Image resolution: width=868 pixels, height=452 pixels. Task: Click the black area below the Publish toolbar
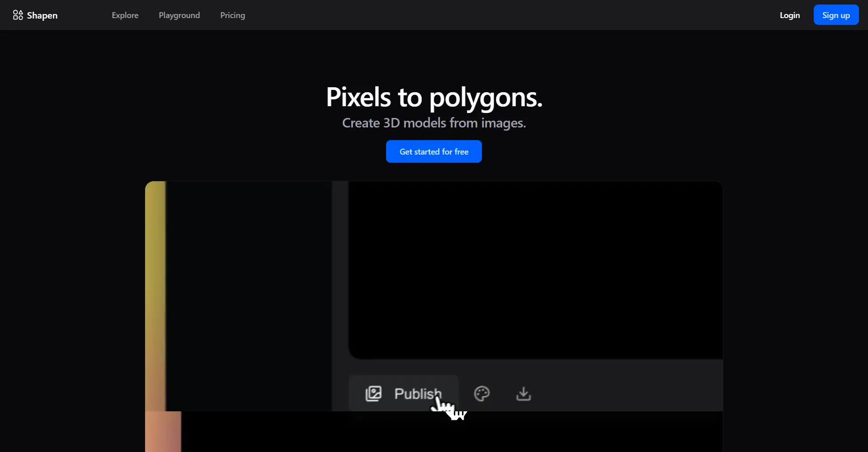pos(452,434)
